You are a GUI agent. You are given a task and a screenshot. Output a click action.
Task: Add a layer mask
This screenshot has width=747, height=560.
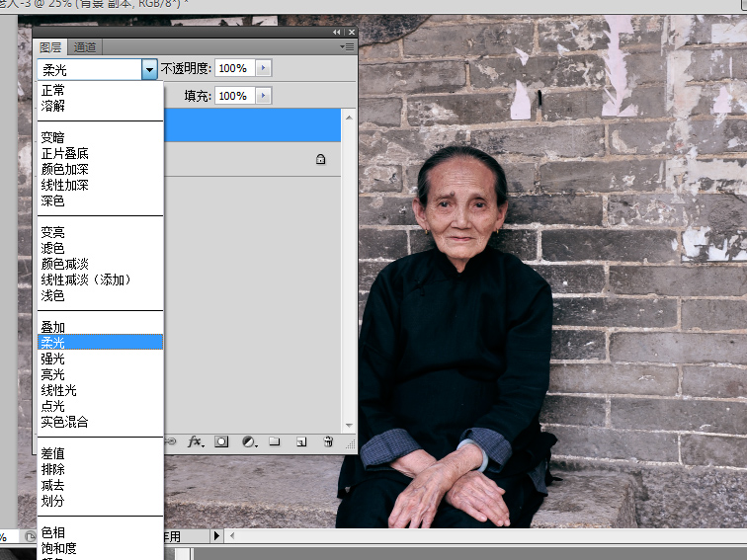pyautogui.click(x=221, y=441)
